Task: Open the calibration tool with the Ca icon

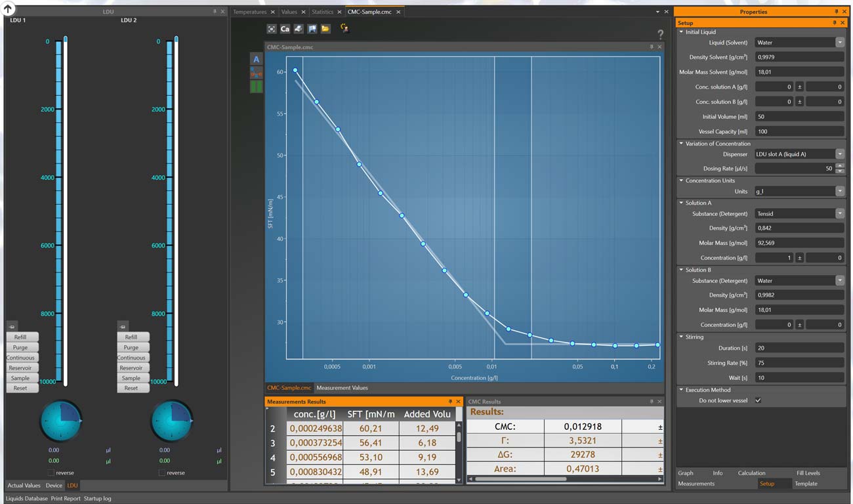Action: (285, 29)
